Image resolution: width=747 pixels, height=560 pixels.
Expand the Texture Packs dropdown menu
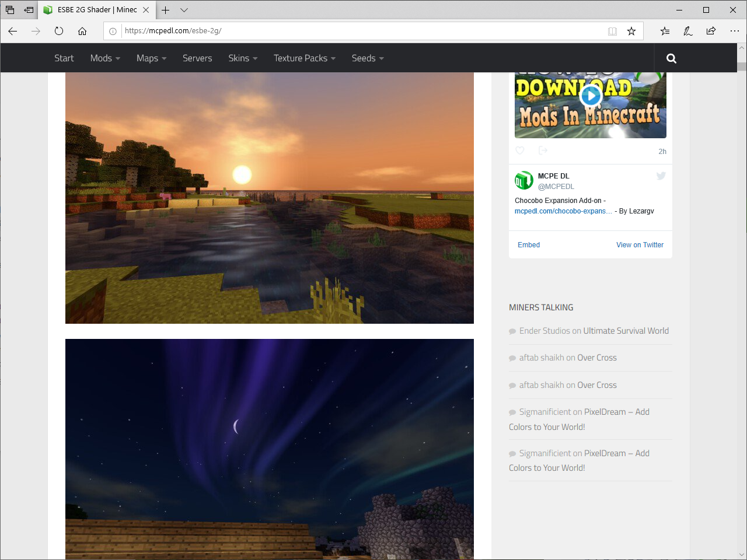pyautogui.click(x=305, y=58)
